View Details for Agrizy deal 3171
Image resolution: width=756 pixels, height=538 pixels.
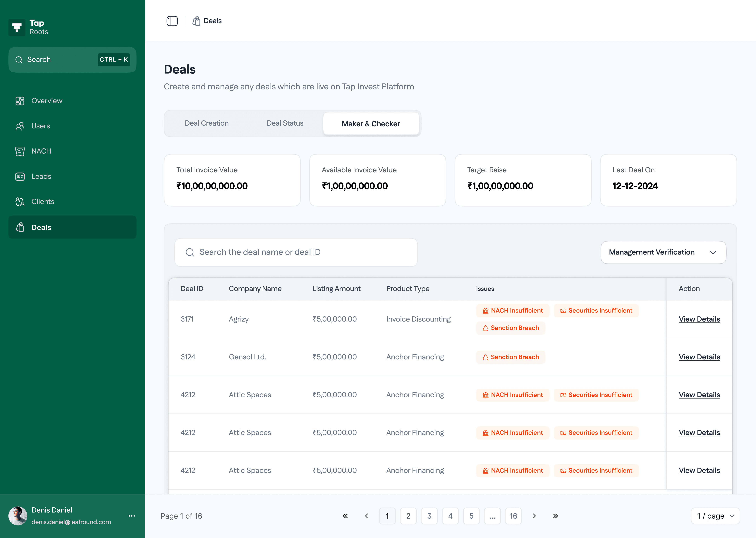click(699, 319)
